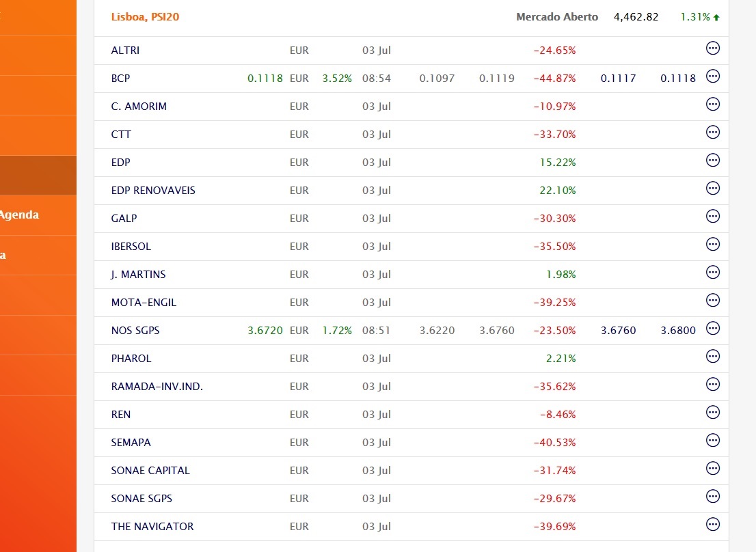Click the RAMADA-INV.IND. stock name

[x=157, y=387]
